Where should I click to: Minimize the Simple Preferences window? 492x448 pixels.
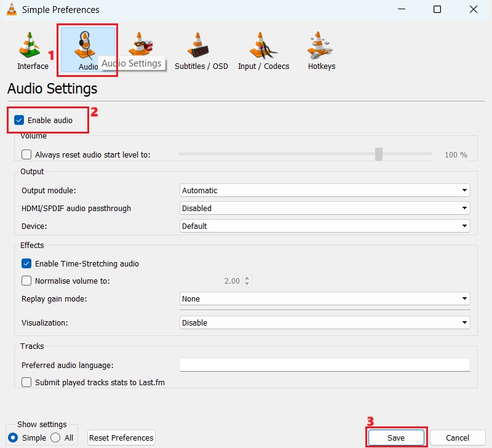(402, 9)
